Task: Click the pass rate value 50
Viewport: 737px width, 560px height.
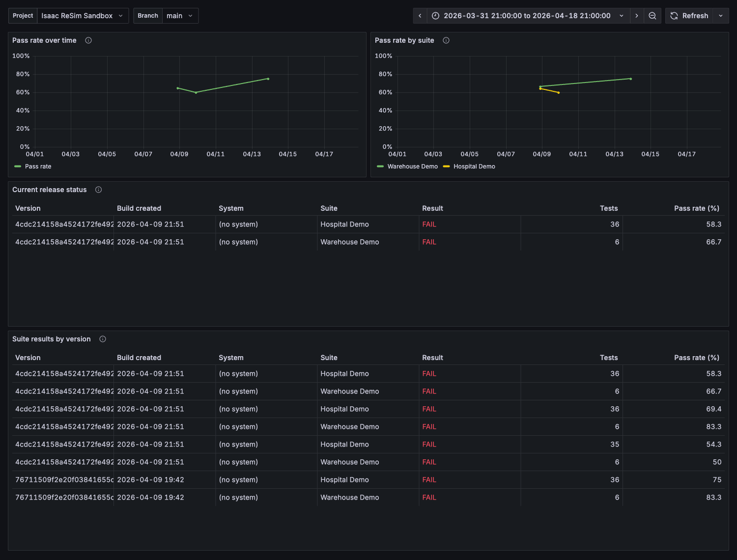Action: tap(717, 462)
